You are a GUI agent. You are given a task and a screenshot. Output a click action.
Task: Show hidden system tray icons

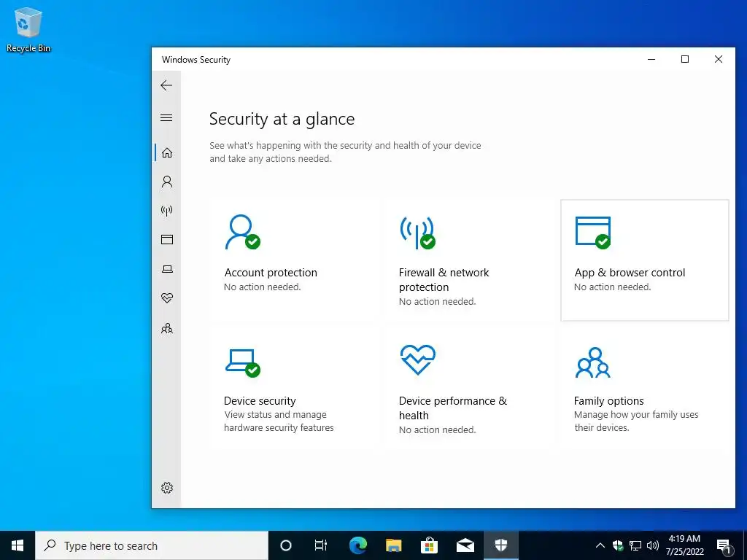[600, 545]
